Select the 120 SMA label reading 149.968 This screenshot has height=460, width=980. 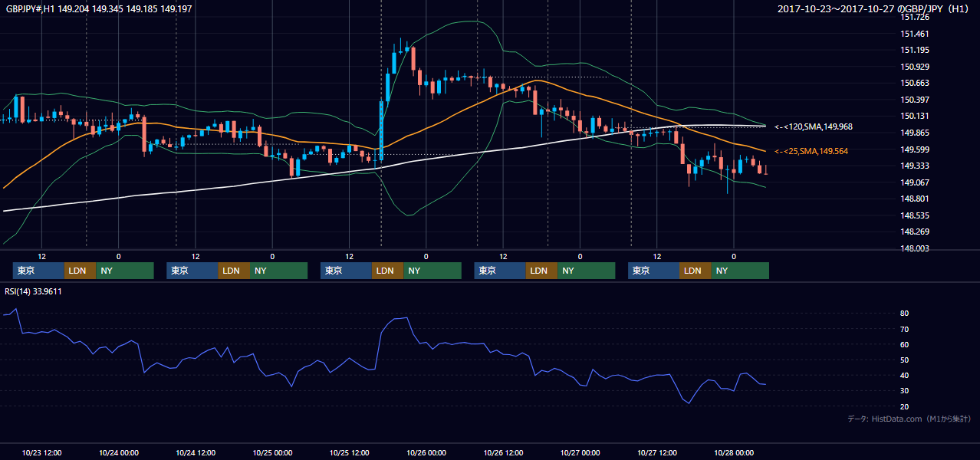click(x=814, y=127)
